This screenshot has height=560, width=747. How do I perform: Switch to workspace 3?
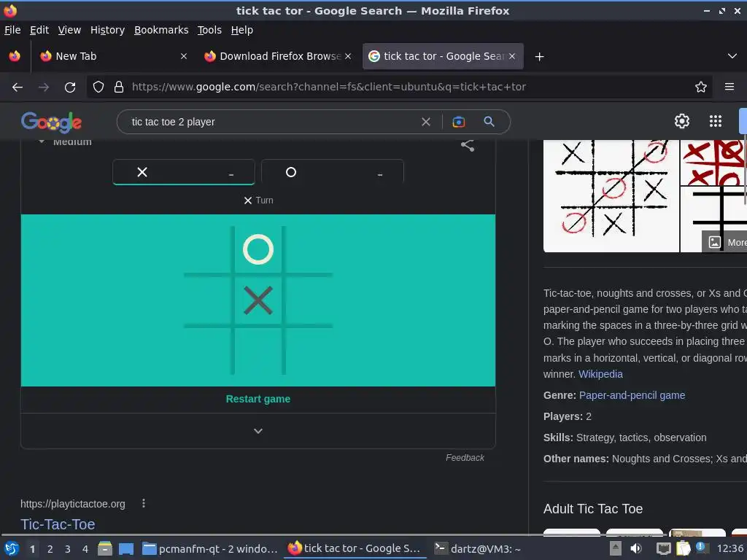(x=68, y=549)
